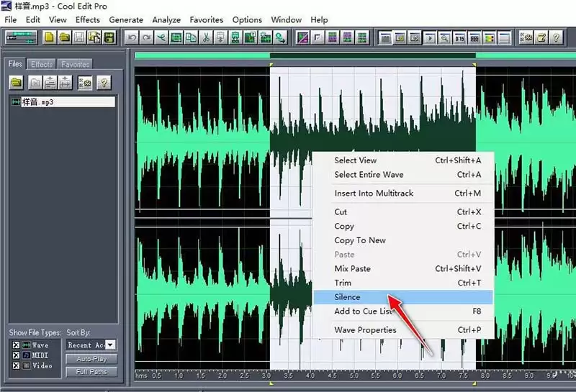
Task: Open the Help menu
Action: pos(319,20)
